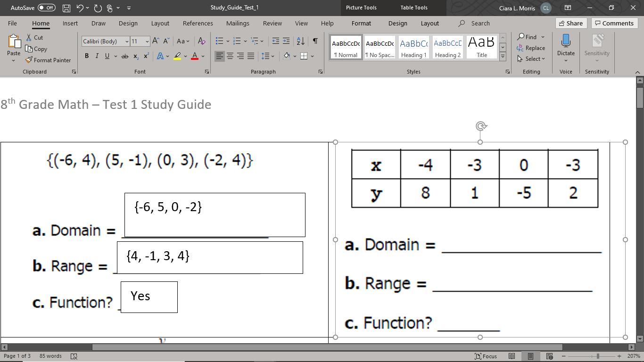Open the Insert ribbon tab
Image resolution: width=644 pixels, height=362 pixels.
click(x=70, y=23)
